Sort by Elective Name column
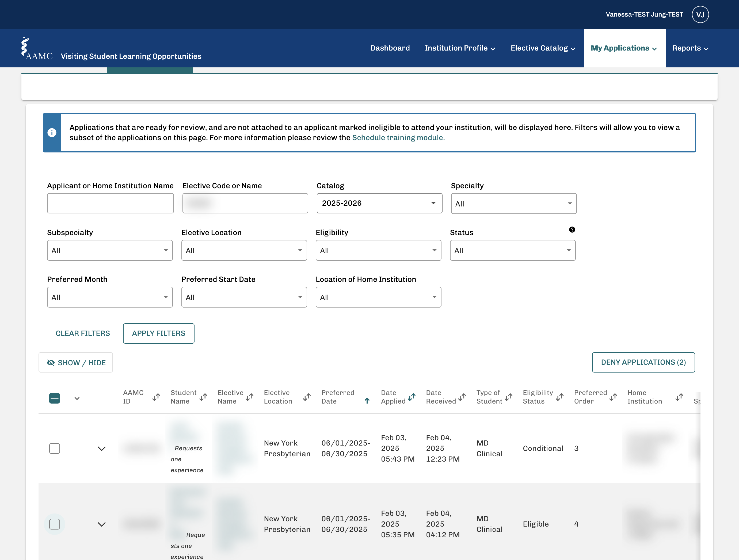This screenshot has height=560, width=739. [x=250, y=397]
